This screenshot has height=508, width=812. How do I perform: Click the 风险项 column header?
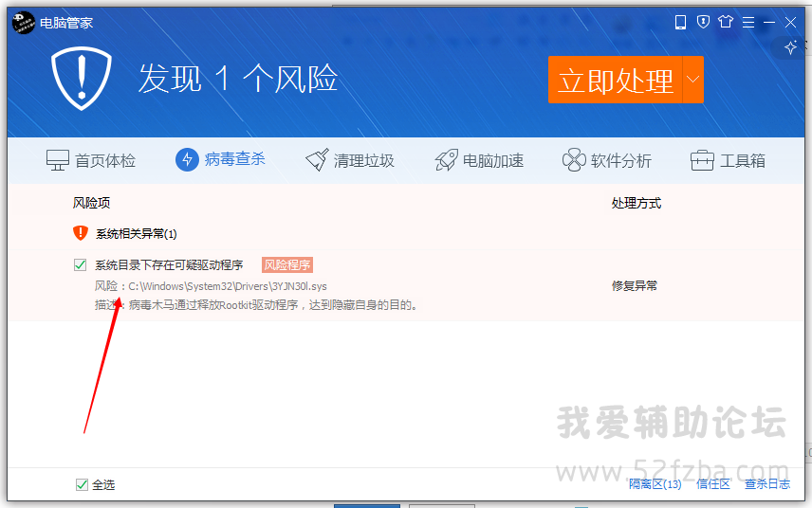[x=91, y=203]
